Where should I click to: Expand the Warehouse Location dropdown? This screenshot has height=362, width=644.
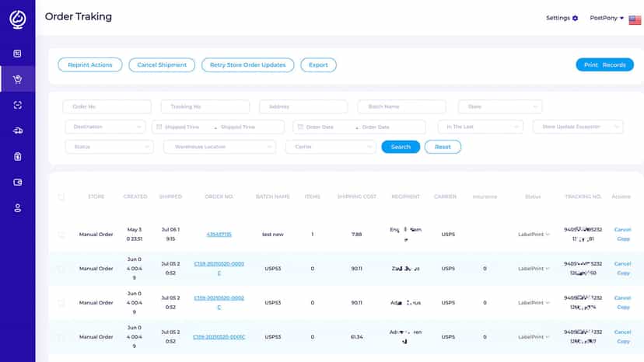click(220, 147)
